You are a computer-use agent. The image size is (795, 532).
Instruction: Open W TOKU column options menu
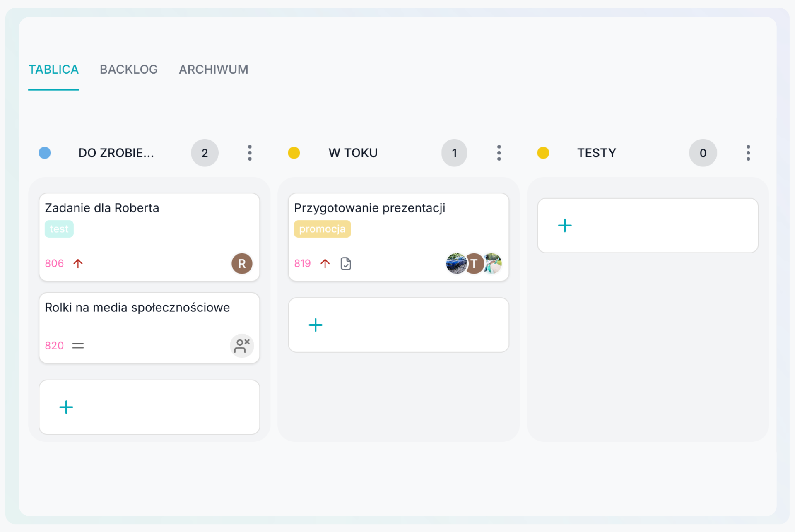(499, 153)
